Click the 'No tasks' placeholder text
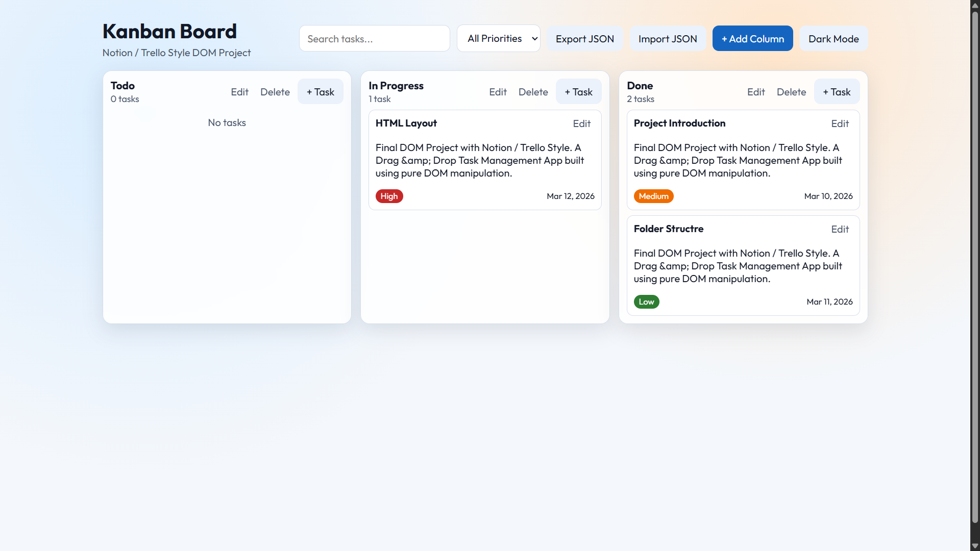The image size is (980, 551). 227,122
